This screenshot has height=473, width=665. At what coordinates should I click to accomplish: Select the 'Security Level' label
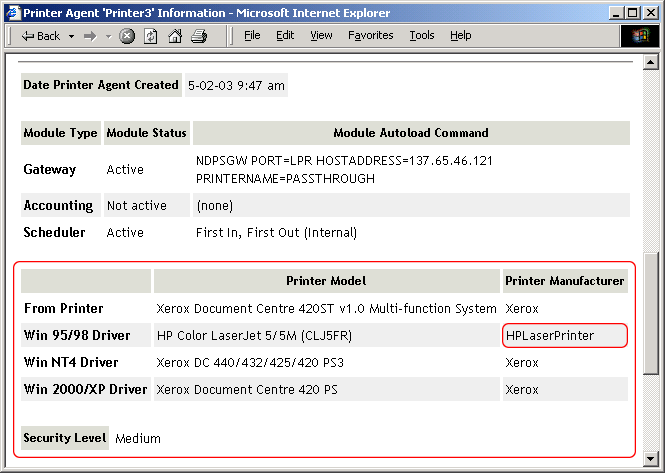point(65,438)
